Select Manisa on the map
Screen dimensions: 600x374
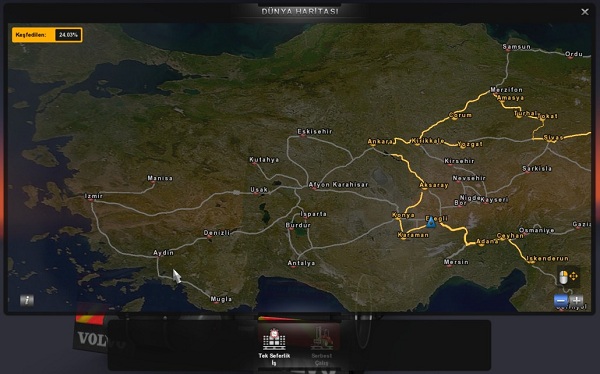click(160, 178)
